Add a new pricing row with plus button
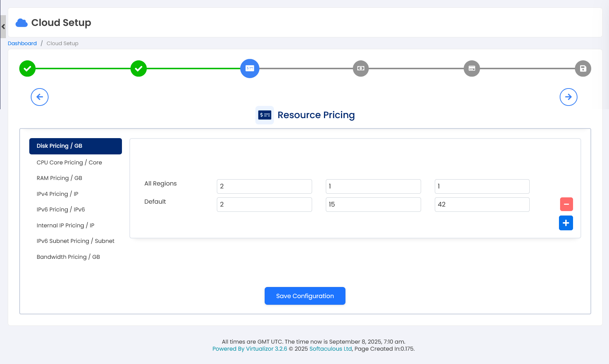Image resolution: width=609 pixels, height=364 pixels. (x=566, y=223)
